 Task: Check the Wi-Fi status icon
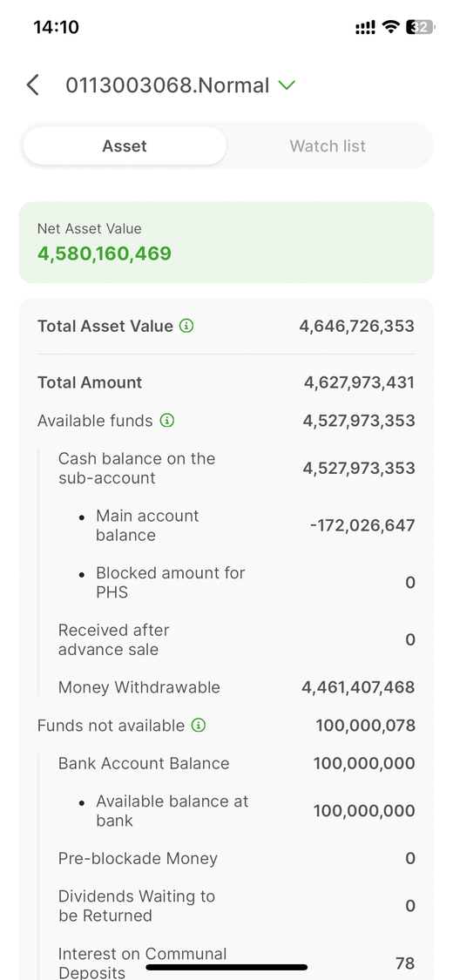tap(391, 27)
